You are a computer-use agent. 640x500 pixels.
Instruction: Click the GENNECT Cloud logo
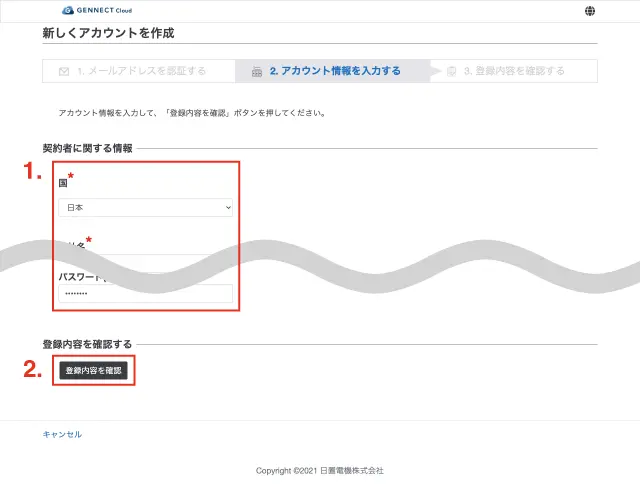point(97,10)
